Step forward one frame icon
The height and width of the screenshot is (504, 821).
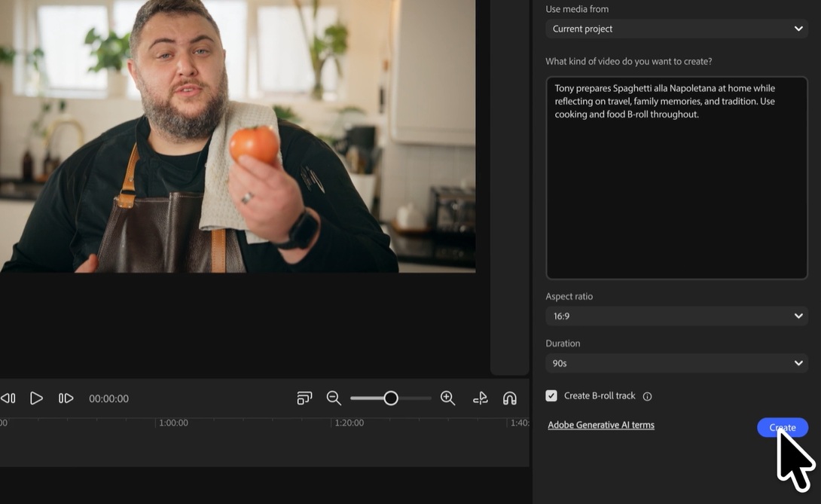pos(66,398)
